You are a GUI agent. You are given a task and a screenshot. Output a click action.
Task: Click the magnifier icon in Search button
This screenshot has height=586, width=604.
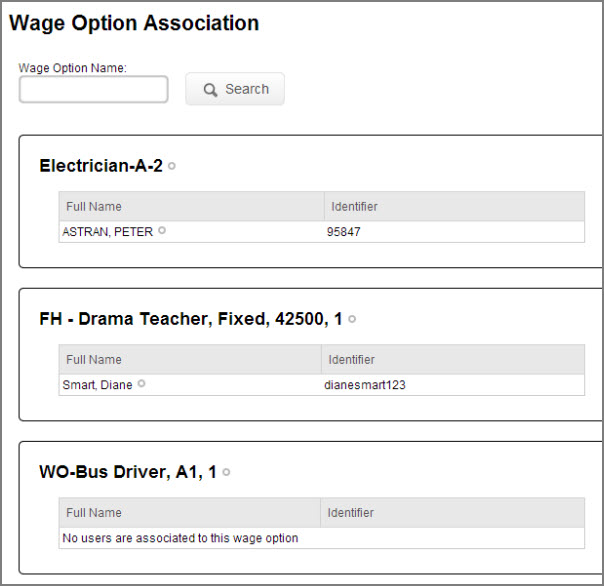coord(210,90)
